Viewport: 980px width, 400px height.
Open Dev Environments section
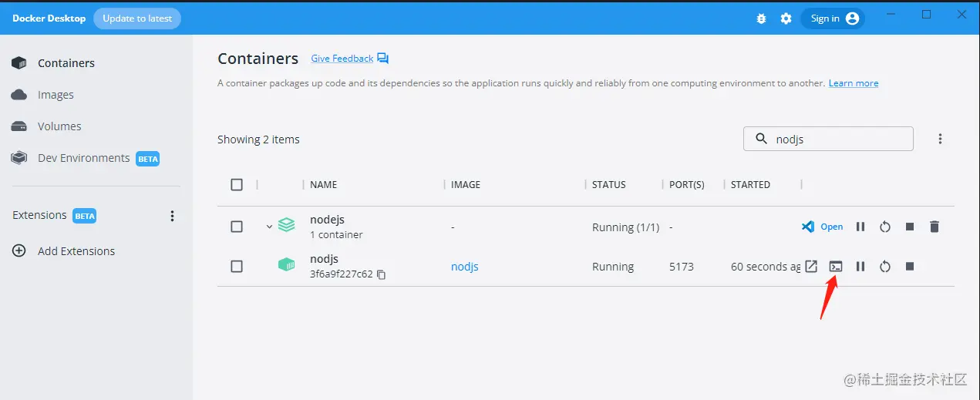pos(83,158)
